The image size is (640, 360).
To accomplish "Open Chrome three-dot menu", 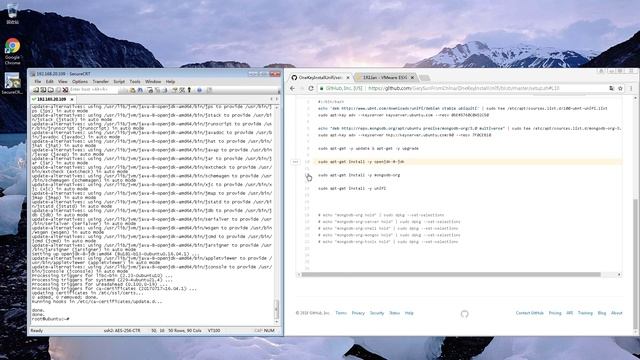I will 631,88.
